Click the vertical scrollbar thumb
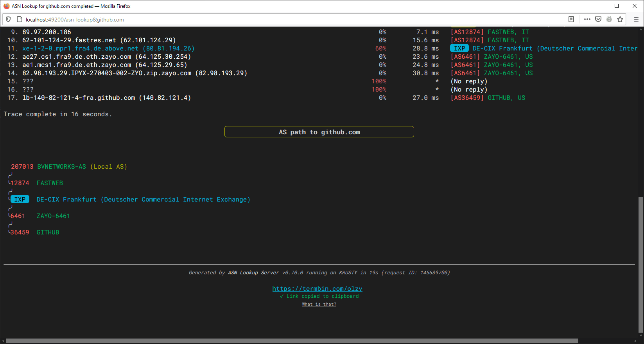 click(x=640, y=264)
